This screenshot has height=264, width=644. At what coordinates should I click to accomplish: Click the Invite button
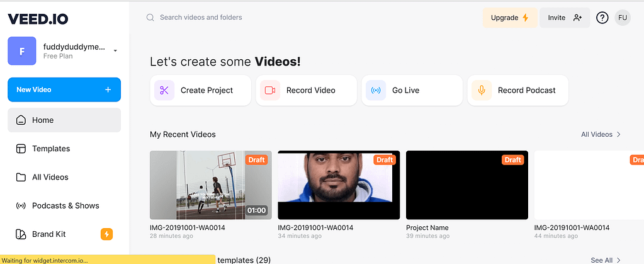[565, 18]
